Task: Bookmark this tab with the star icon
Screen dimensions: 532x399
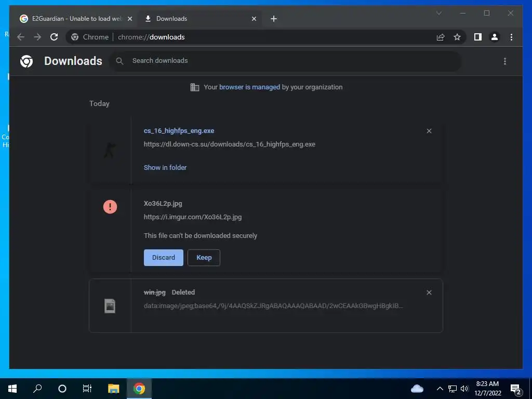Action: (457, 37)
